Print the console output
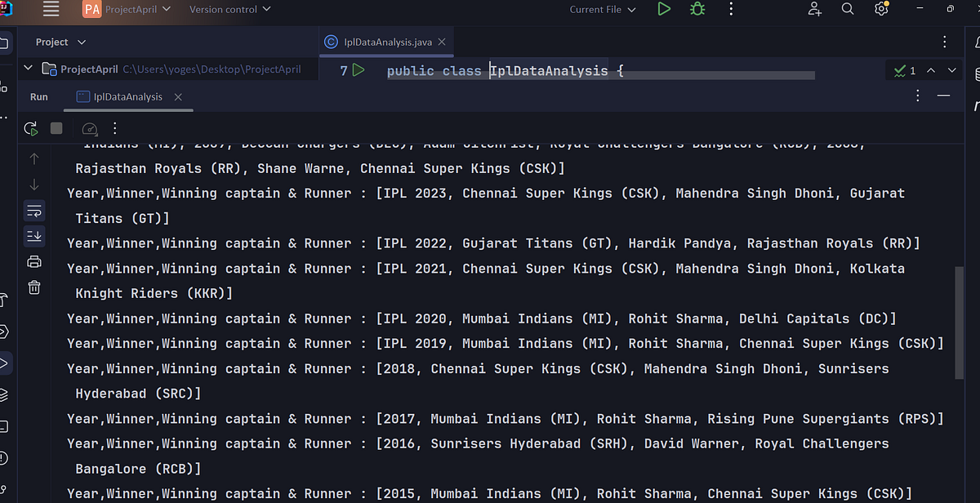Screen dimensions: 980x503 coord(33,261)
